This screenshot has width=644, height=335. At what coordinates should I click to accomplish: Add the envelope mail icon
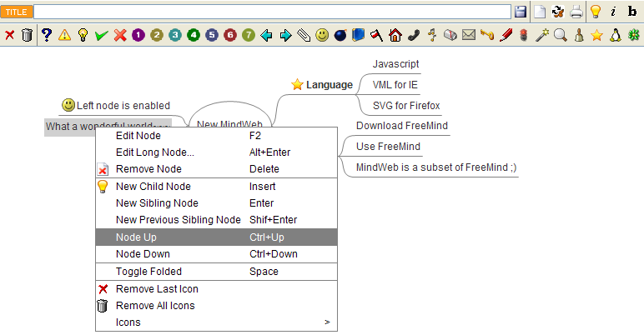(469, 35)
